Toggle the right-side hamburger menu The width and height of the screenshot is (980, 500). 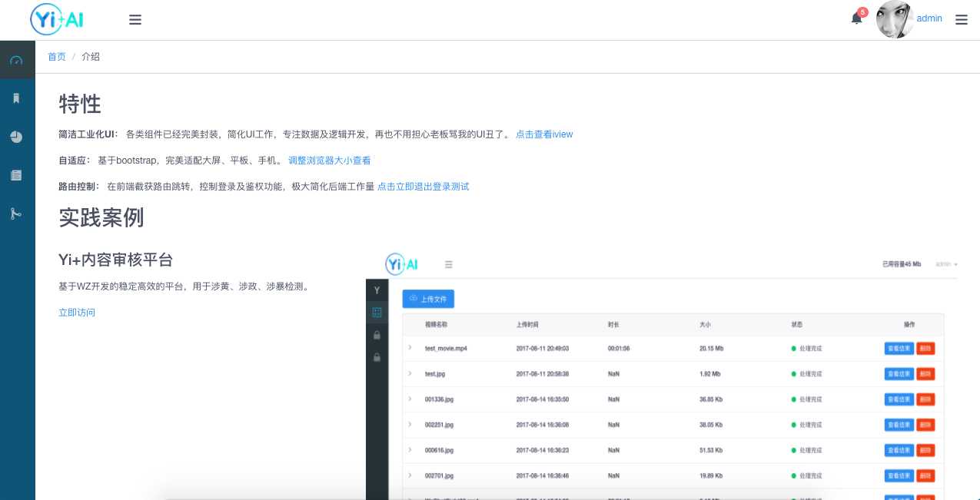pos(962,19)
